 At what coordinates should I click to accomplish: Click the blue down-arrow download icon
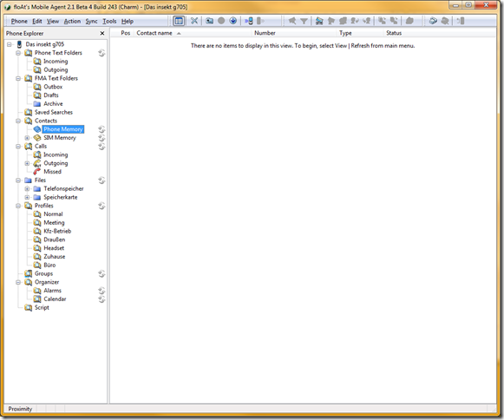click(233, 21)
